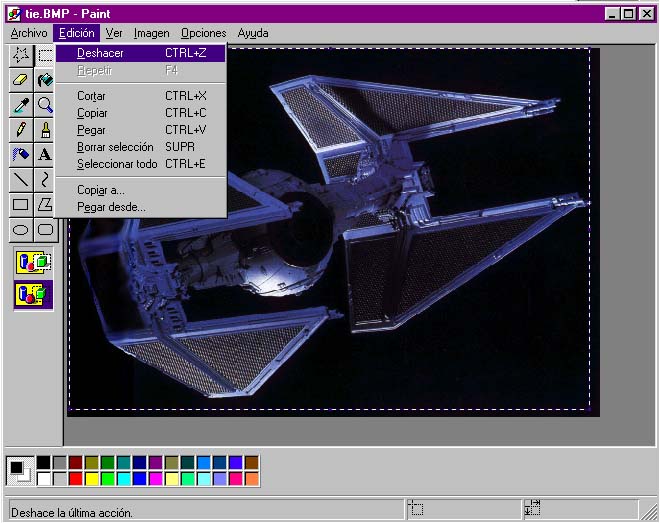Select the Text tool
Viewport: 660px width, 523px height.
click(x=45, y=154)
